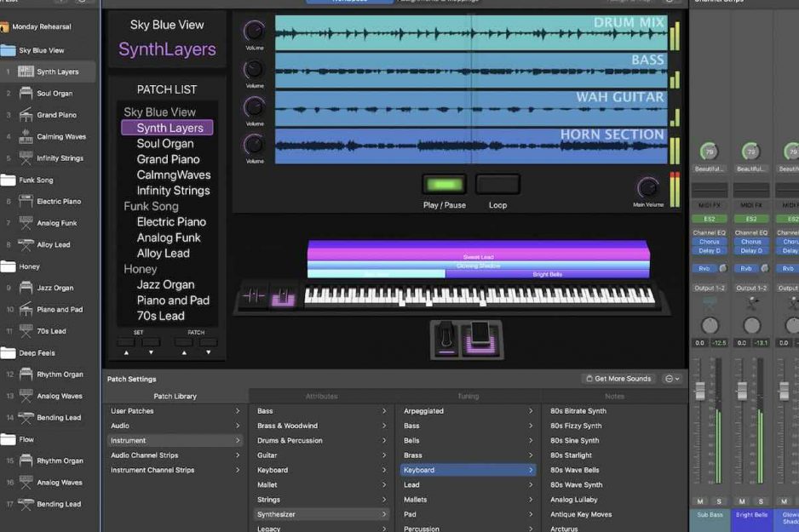Click the Alloy Lead patch icon
Viewport: 799px width, 532px height.
[x=26, y=245]
